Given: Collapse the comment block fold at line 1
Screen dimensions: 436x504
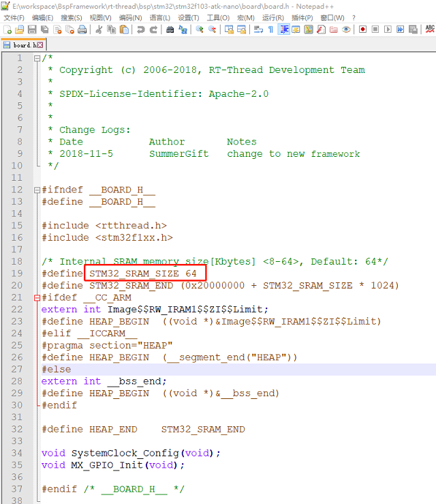Looking at the screenshot, I should pyautogui.click(x=37, y=59).
